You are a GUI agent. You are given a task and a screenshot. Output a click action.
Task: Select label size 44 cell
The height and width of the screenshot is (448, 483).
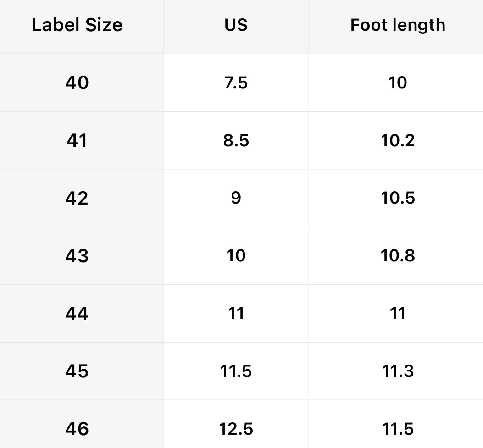click(x=77, y=314)
